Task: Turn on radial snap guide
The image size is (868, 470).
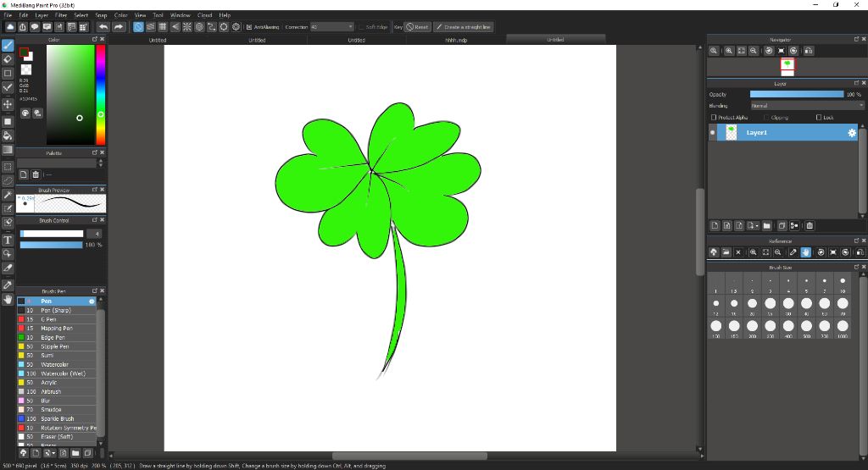Action: 187,26
